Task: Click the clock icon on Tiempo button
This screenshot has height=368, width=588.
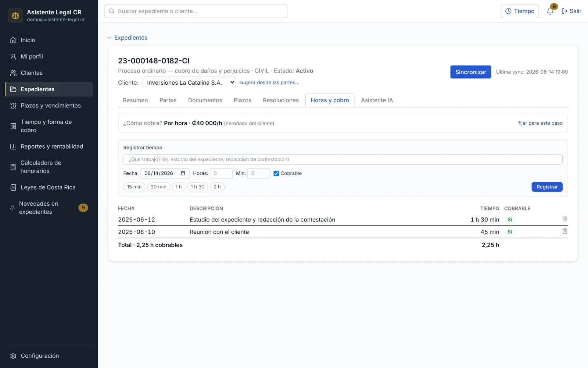Action: coord(508,11)
